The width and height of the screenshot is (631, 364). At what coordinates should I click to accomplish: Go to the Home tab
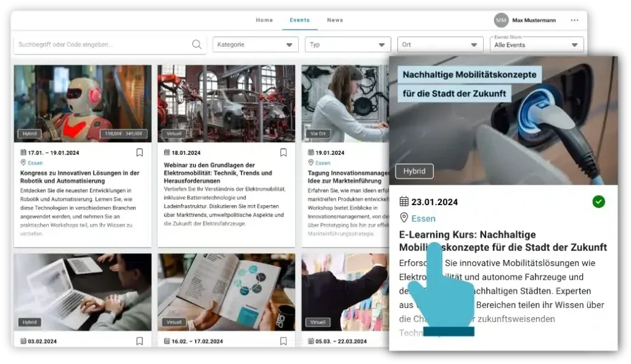pos(264,20)
